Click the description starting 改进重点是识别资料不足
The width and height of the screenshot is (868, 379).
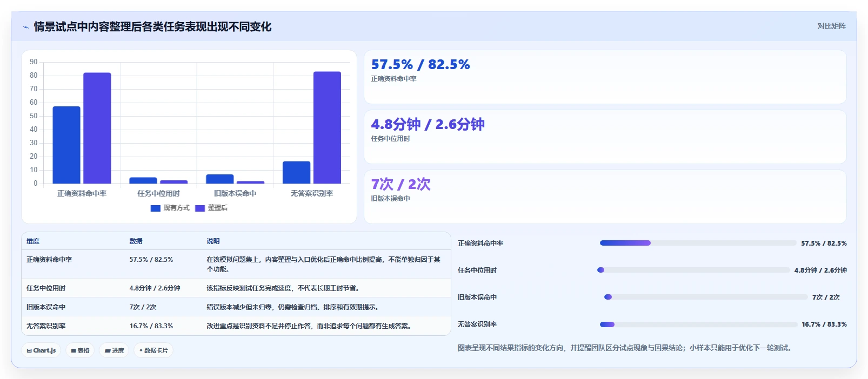coord(309,326)
